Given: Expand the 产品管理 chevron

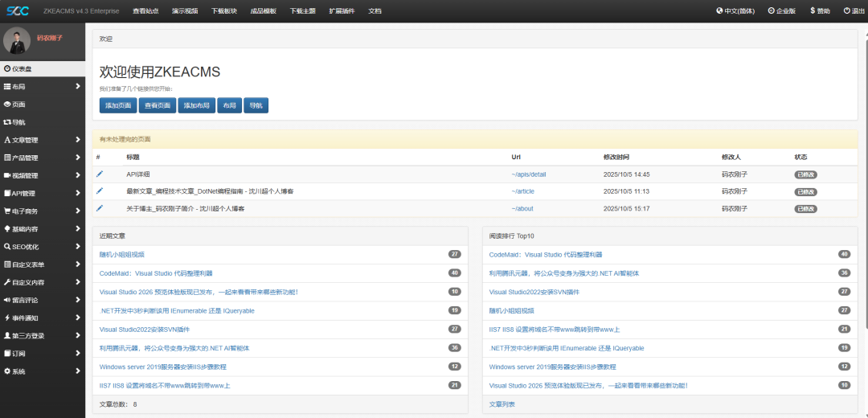Looking at the screenshot, I should pyautogui.click(x=78, y=158).
